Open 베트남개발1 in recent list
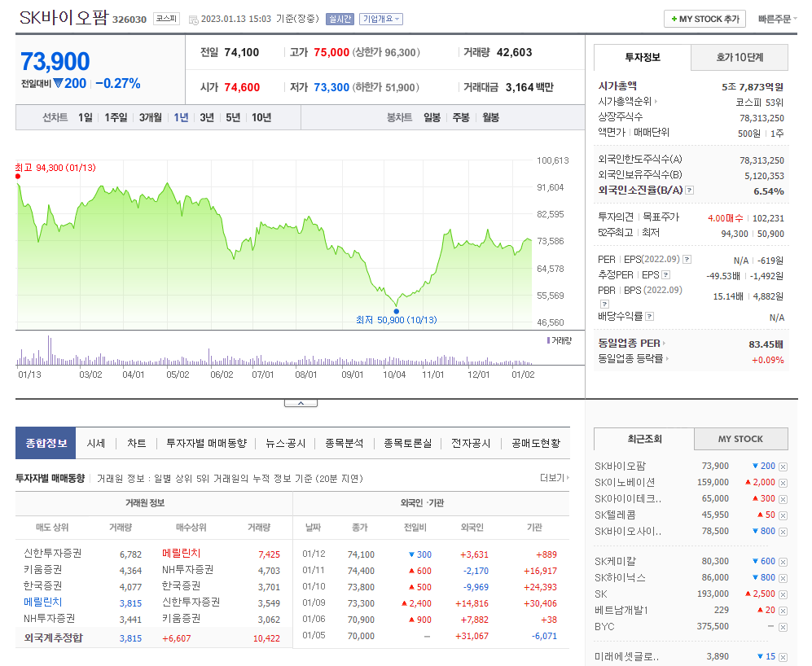This screenshot has height=666, width=812. 622,611
